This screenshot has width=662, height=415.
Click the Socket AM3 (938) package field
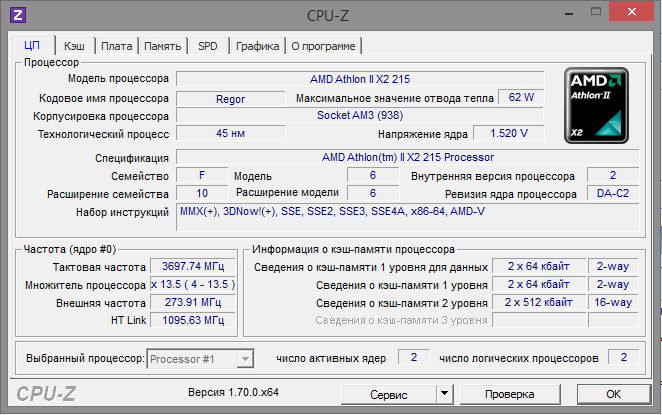pyautogui.click(x=360, y=115)
